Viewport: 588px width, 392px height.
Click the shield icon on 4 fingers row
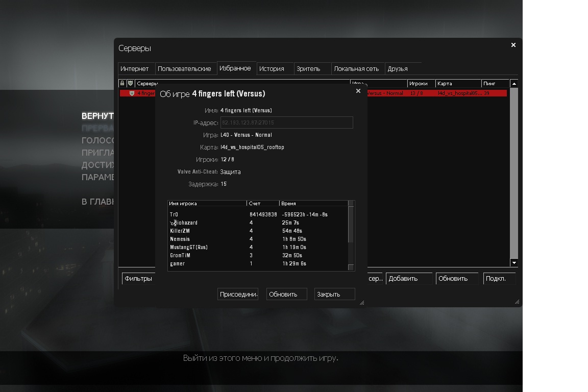(x=132, y=93)
